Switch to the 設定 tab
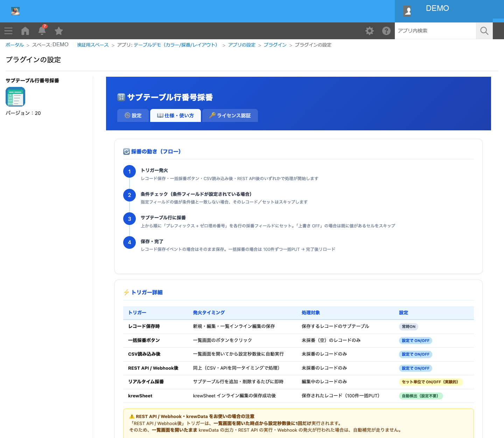 coord(133,116)
